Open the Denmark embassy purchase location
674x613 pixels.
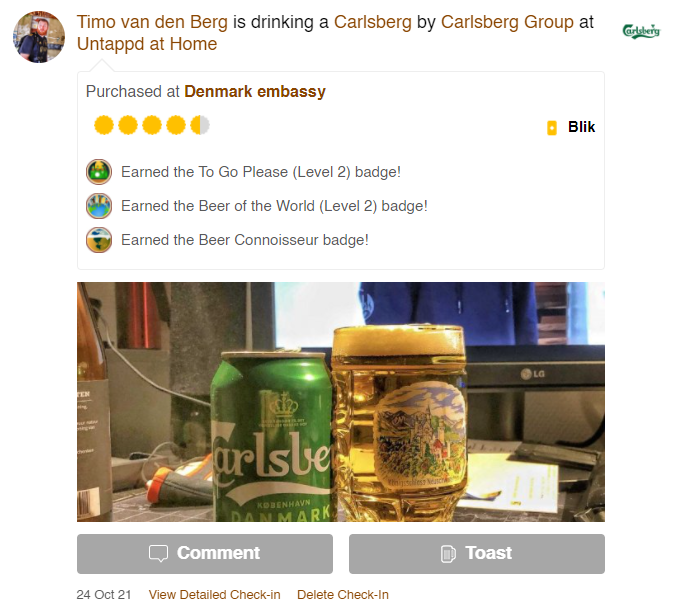pyautogui.click(x=255, y=92)
